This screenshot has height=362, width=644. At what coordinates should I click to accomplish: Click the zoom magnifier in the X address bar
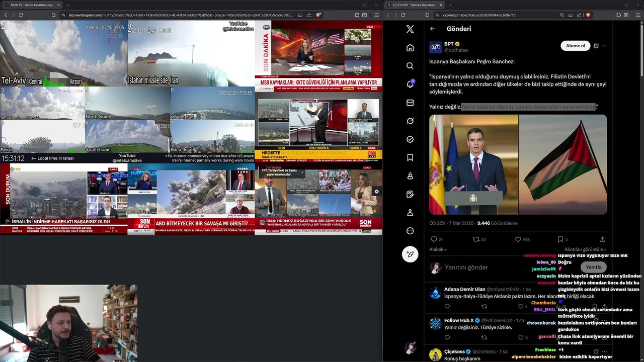coord(561,15)
